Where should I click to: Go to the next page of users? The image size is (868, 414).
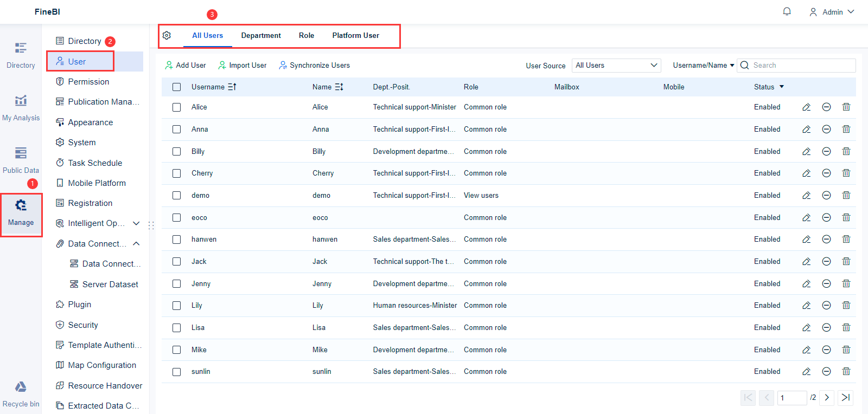[827, 398]
